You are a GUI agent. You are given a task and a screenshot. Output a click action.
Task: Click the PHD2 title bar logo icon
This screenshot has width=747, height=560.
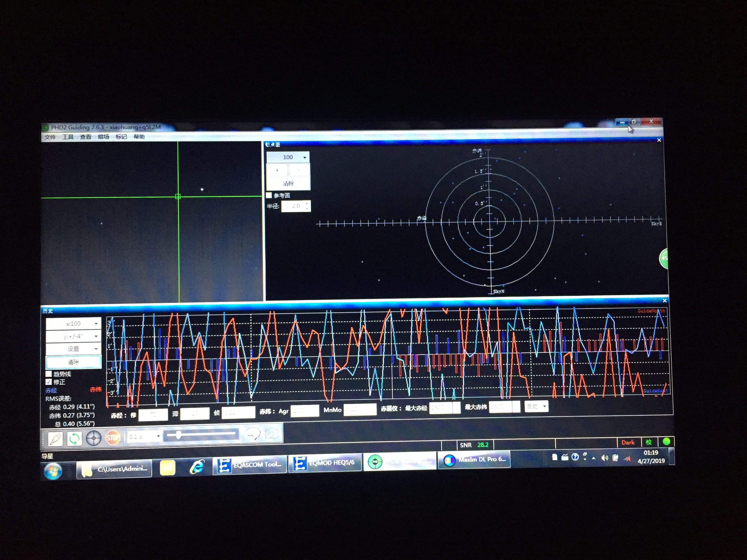pos(45,128)
